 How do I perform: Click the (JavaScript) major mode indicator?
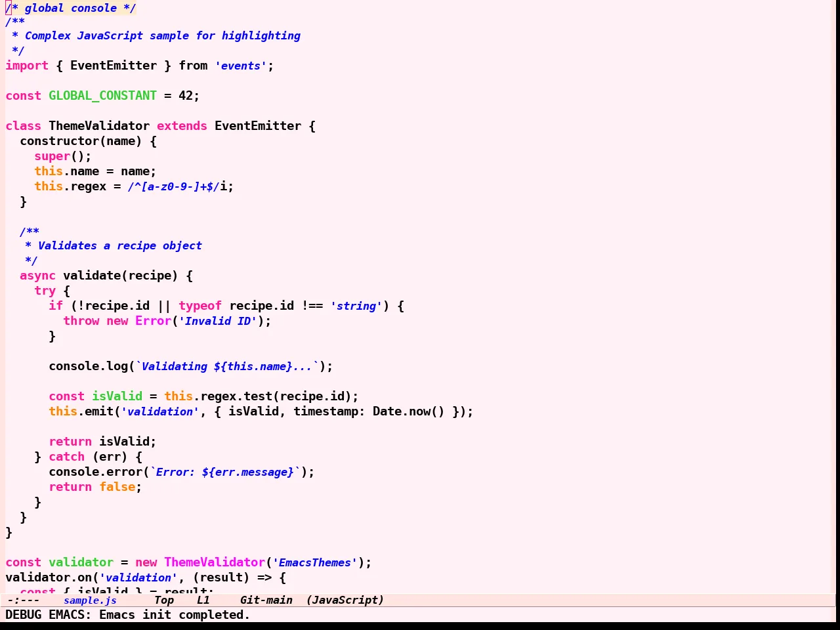click(345, 600)
